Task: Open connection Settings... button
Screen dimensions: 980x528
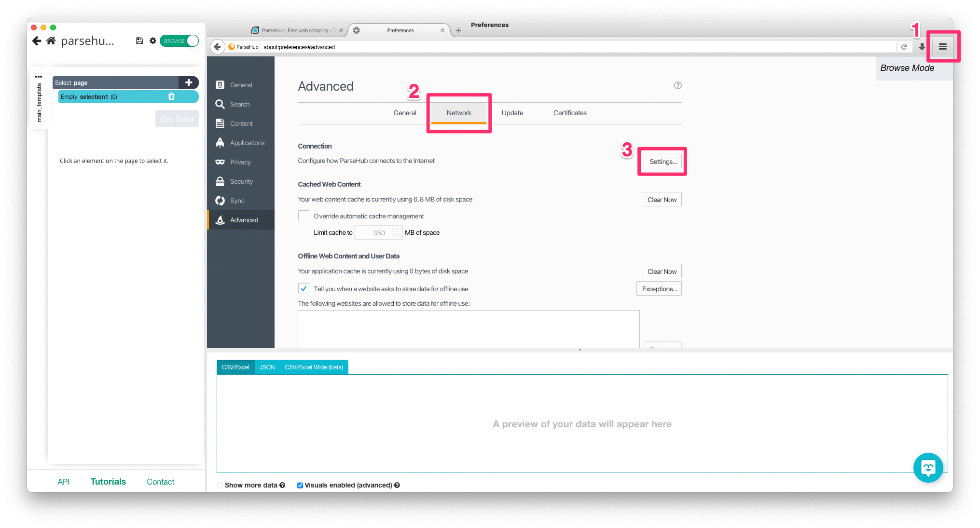Action: click(x=663, y=162)
